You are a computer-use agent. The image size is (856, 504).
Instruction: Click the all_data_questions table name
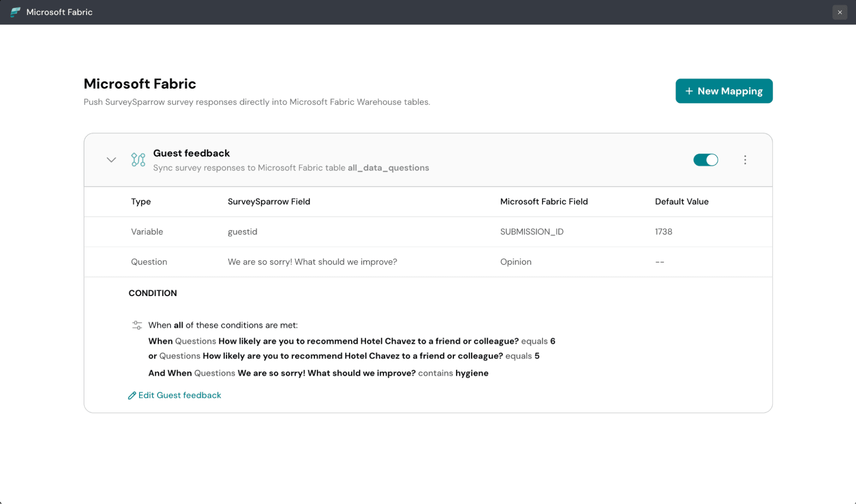pos(388,168)
